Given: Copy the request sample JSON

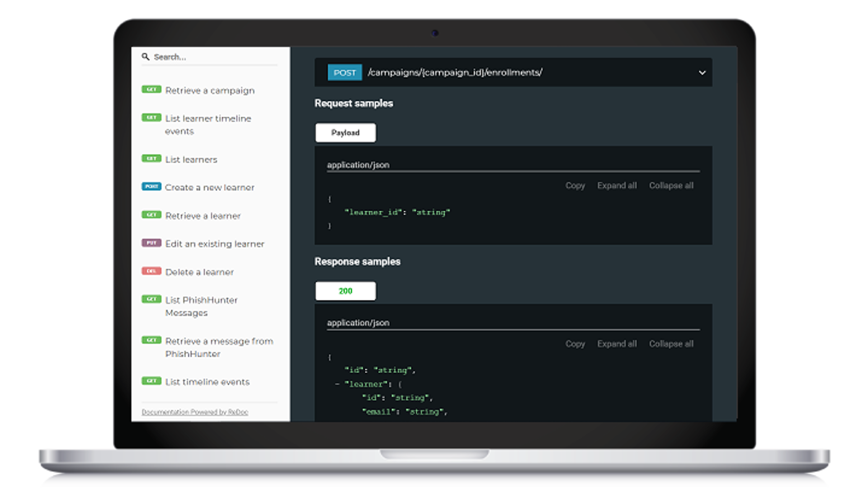Looking at the screenshot, I should coord(575,185).
